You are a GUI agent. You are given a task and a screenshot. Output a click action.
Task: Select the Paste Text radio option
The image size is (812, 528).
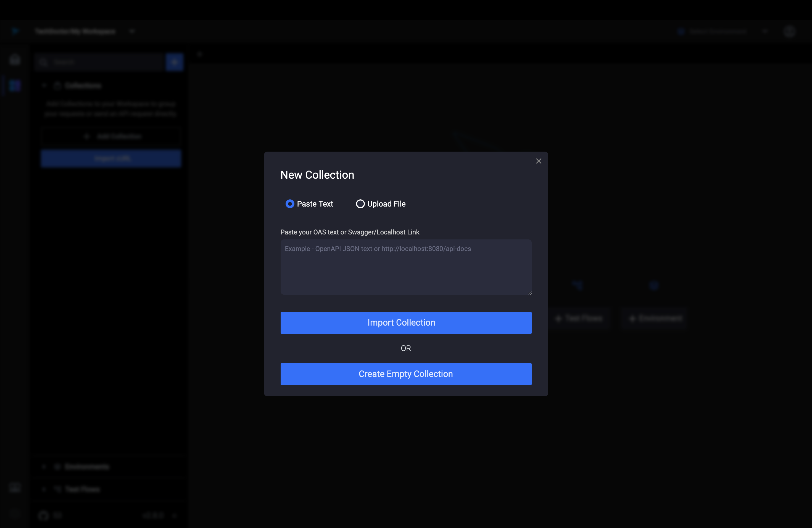[290, 204]
